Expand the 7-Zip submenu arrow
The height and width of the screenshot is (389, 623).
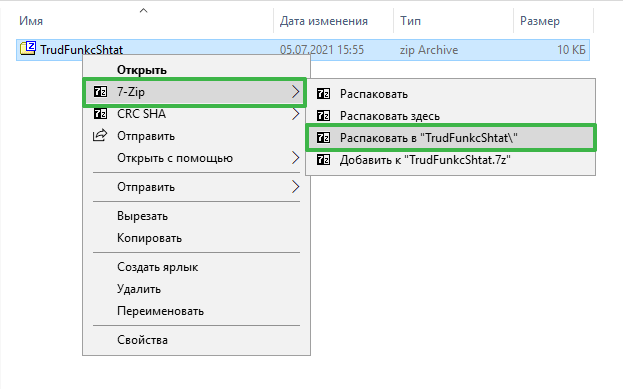point(295,92)
